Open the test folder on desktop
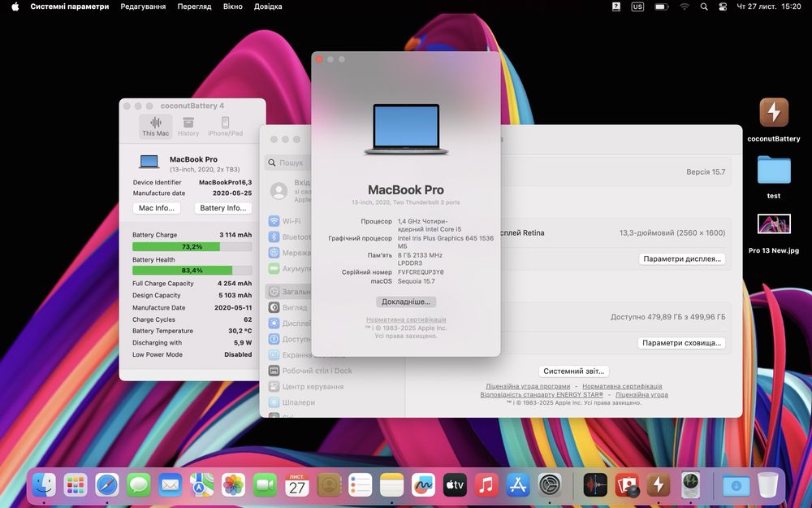812x508 pixels. tap(774, 170)
